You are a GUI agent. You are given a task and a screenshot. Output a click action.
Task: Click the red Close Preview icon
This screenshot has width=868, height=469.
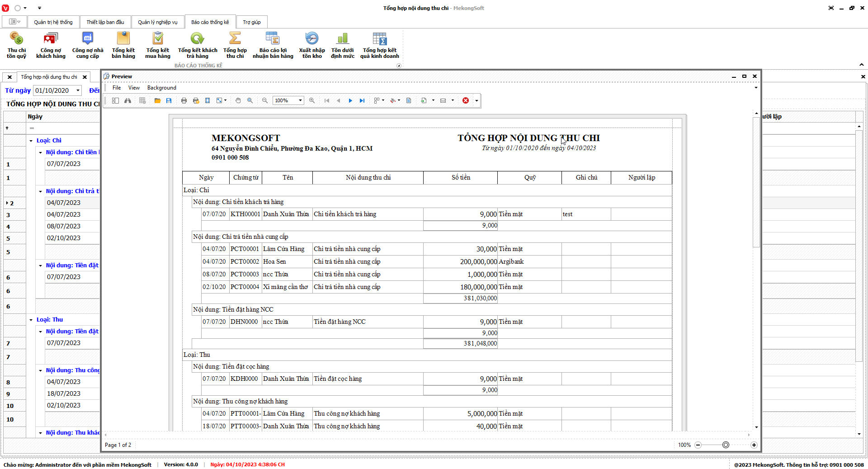click(466, 100)
